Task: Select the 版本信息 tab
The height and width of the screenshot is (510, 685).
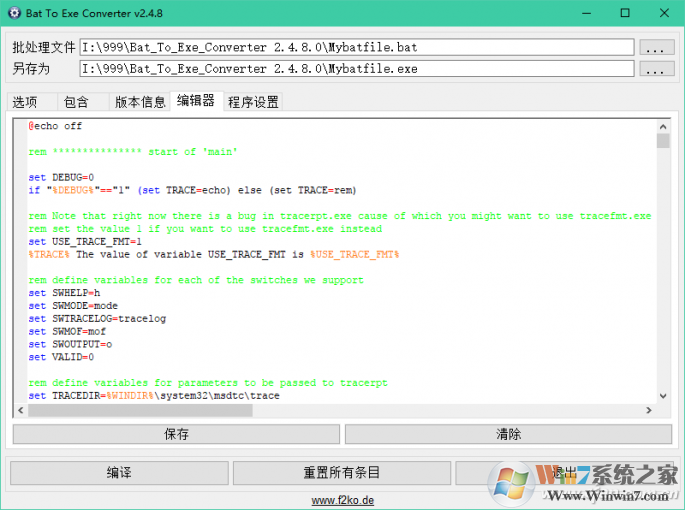Action: [x=139, y=102]
